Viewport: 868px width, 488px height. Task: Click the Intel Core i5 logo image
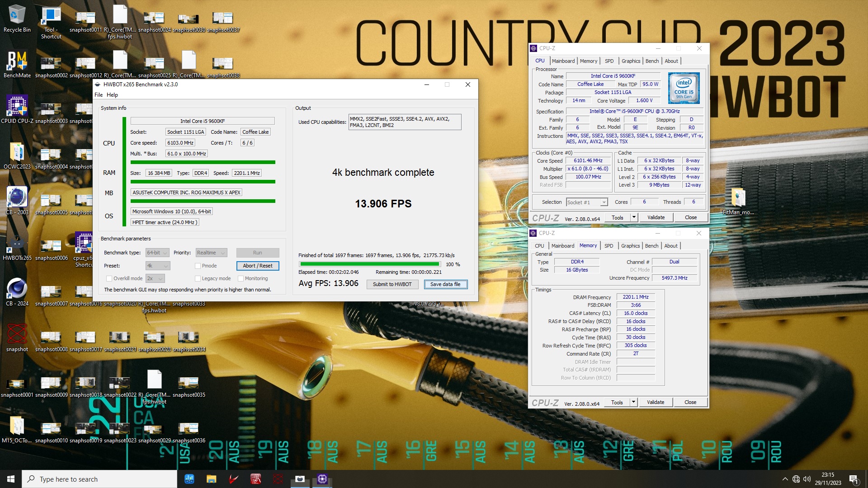(x=684, y=88)
